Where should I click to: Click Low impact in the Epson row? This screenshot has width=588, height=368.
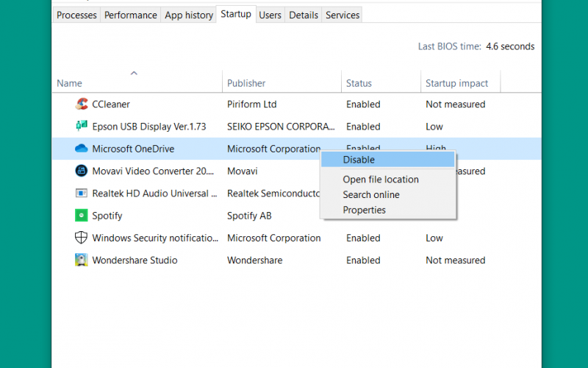434,127
